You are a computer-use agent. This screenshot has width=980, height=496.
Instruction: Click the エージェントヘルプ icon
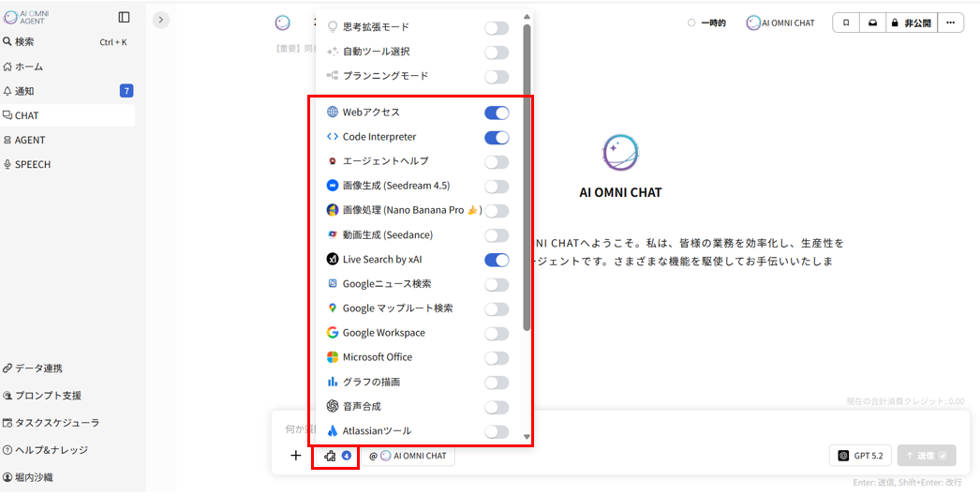pyautogui.click(x=333, y=161)
